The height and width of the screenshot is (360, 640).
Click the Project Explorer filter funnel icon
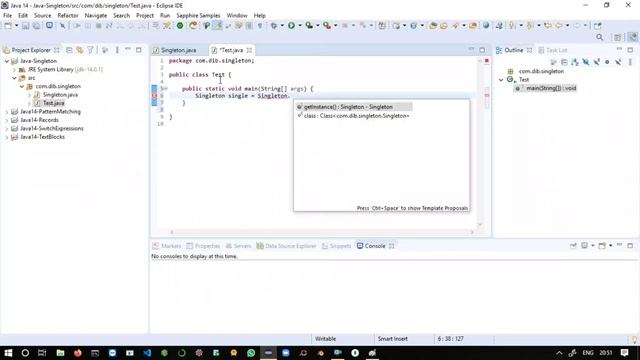91,50
